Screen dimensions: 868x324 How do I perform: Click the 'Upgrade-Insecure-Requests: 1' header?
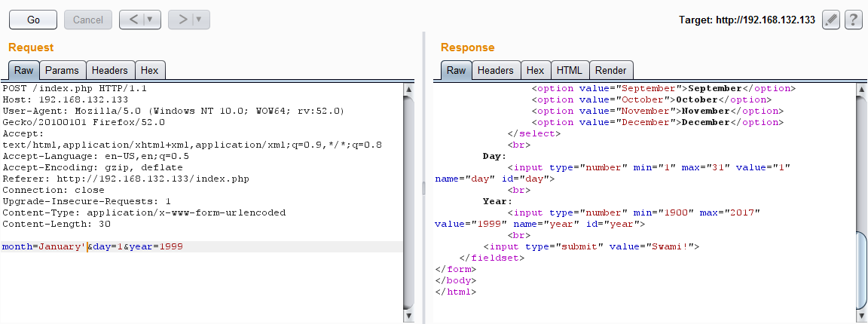pyautogui.click(x=87, y=201)
